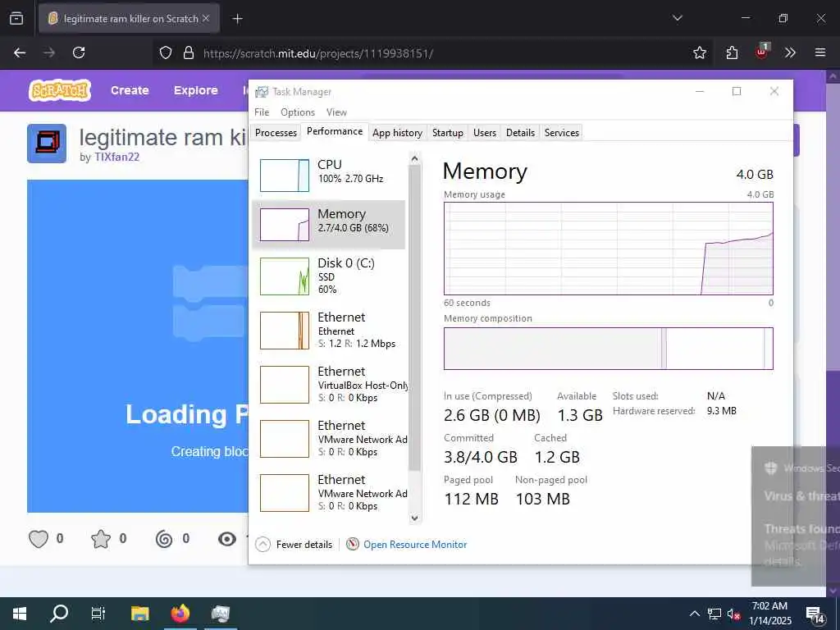
Task: Open Resource Monitor link
Action: (414, 545)
